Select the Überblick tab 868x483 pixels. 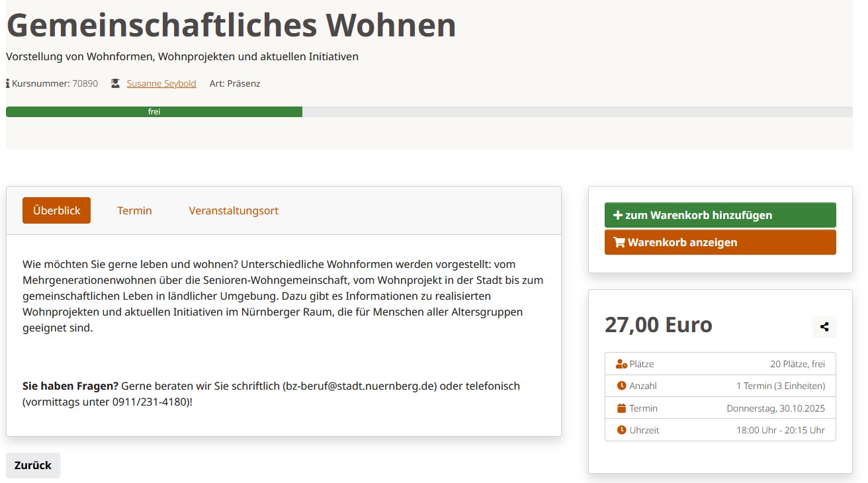tap(56, 210)
